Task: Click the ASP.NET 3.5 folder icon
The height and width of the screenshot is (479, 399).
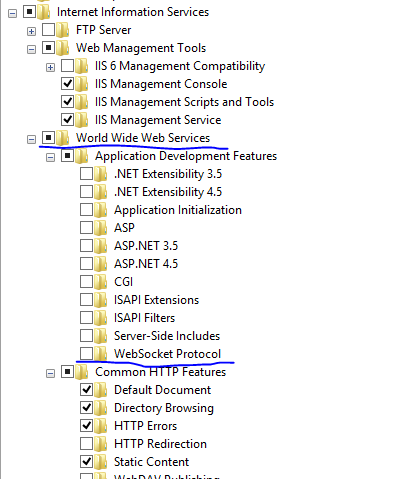Action: click(101, 246)
